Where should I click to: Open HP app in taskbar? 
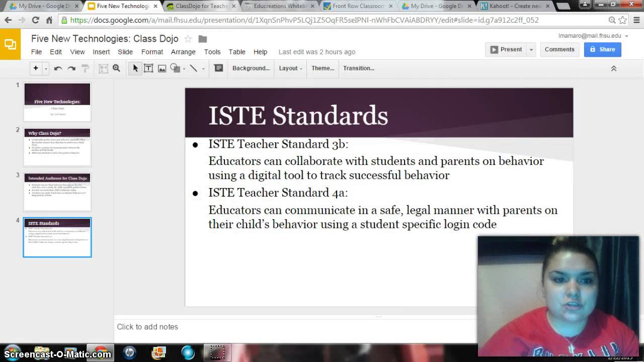[x=129, y=352]
